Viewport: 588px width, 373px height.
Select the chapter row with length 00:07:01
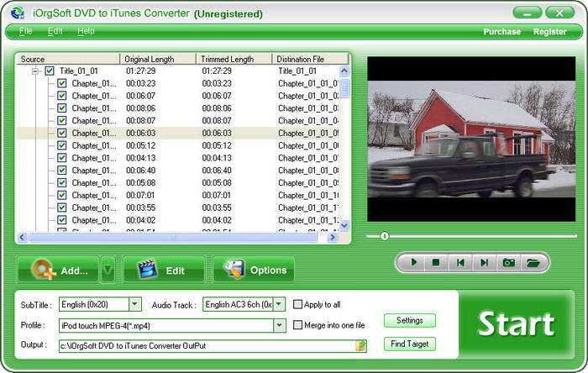[x=178, y=195]
